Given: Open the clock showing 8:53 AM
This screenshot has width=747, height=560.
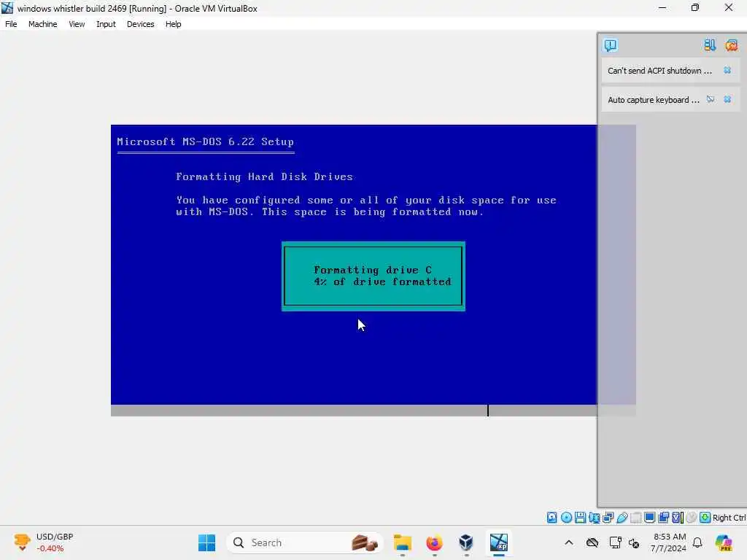Looking at the screenshot, I should 668,542.
